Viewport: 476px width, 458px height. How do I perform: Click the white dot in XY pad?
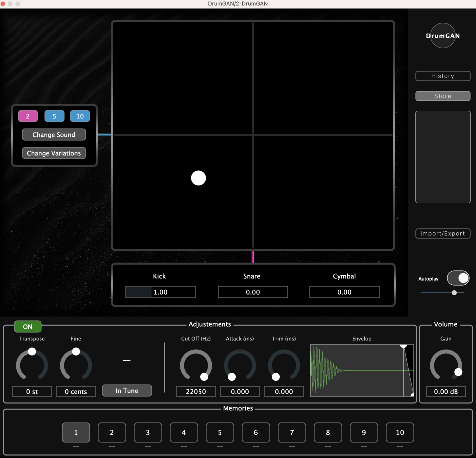[198, 178]
